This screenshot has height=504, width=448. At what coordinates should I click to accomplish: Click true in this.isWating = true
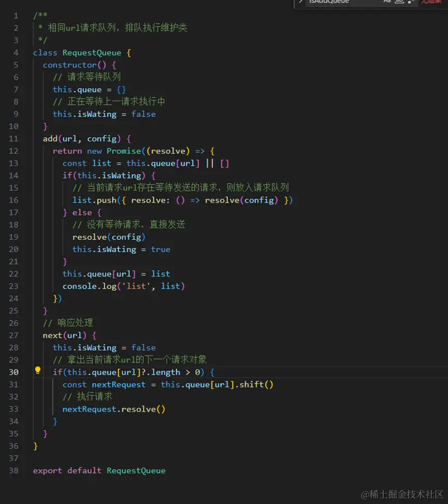[161, 250]
